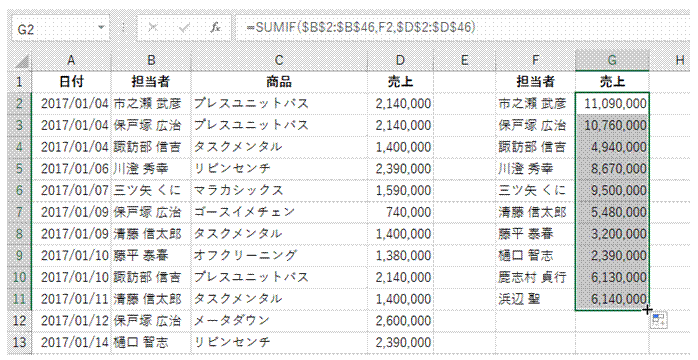Click product cell メータダウン
This screenshot has height=360, width=698.
coord(279,321)
